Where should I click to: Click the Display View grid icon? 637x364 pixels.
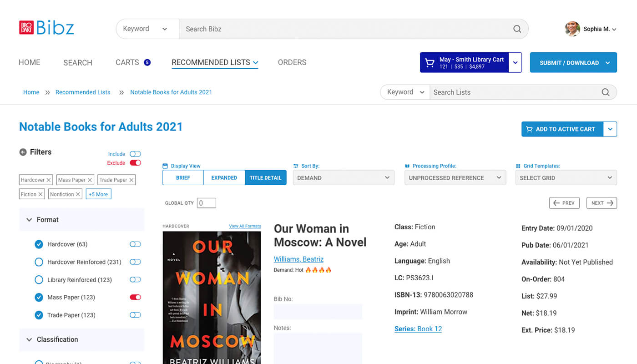(x=166, y=166)
